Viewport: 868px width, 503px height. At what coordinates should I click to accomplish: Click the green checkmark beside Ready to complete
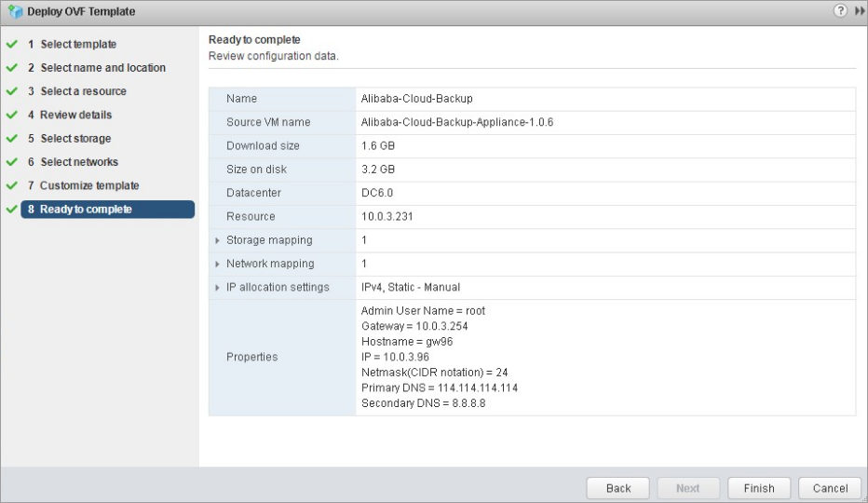pyautogui.click(x=12, y=209)
